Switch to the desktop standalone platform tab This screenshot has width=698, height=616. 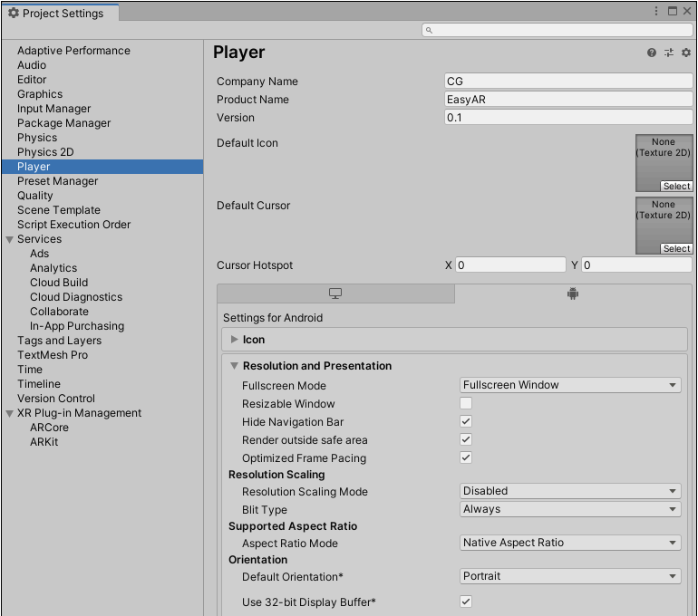point(335,294)
